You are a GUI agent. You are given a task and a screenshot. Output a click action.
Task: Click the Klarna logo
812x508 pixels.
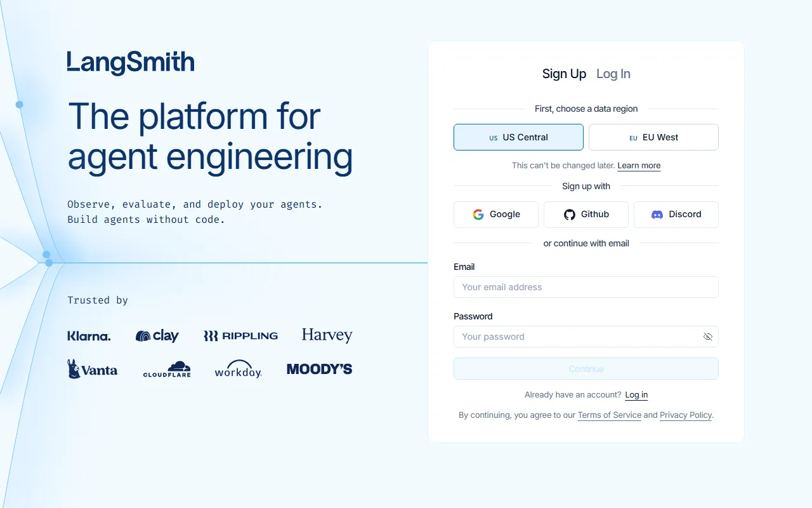(89, 336)
